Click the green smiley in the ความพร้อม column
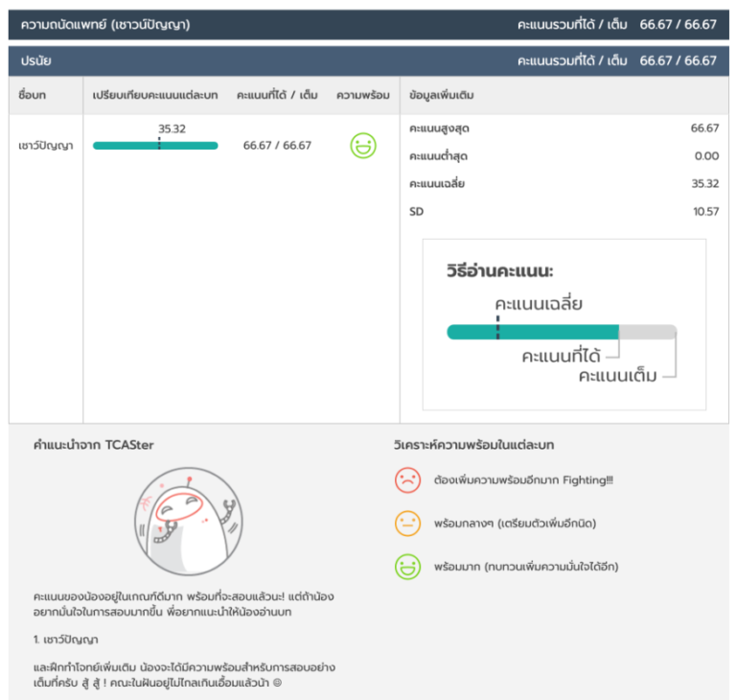Image resolution: width=736 pixels, height=700 pixels. coord(363,146)
